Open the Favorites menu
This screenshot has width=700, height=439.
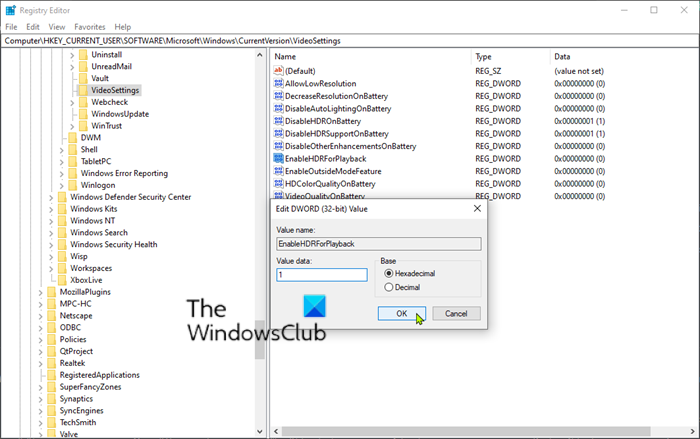(x=90, y=27)
